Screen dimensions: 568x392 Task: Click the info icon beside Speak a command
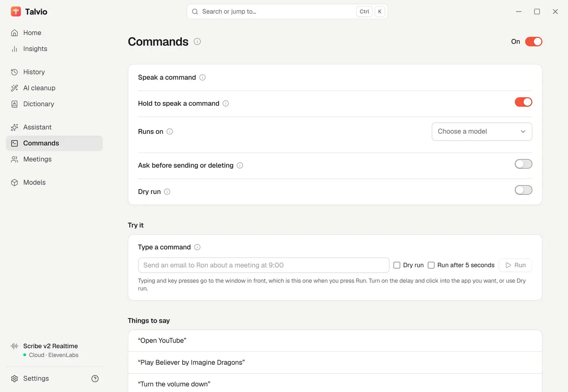pyautogui.click(x=202, y=77)
